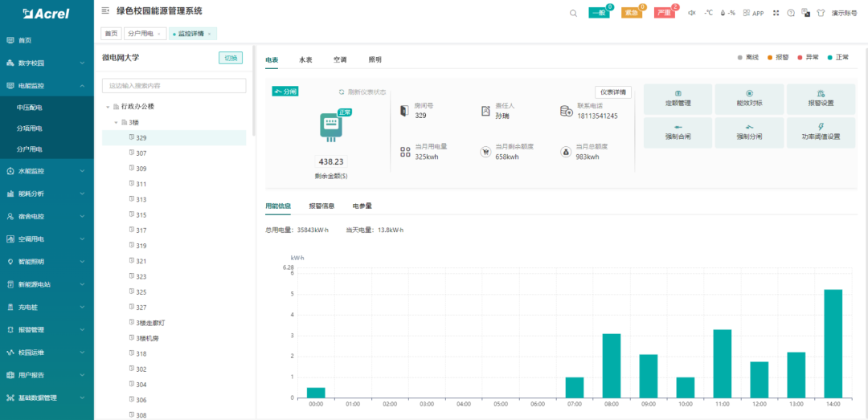Open 定额管理 panel button
The height and width of the screenshot is (420, 868).
point(678,100)
